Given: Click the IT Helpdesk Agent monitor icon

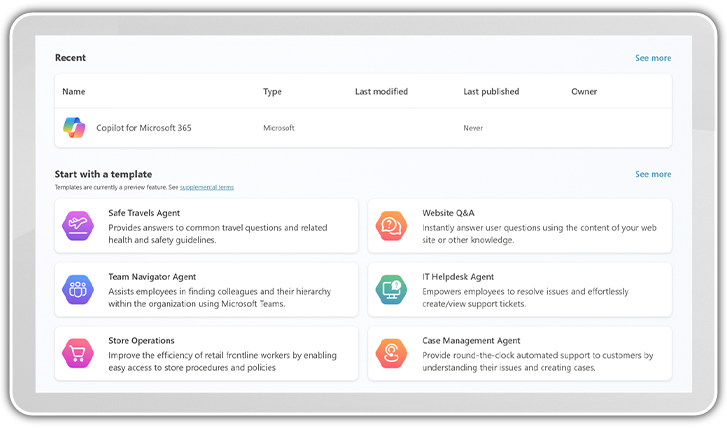Looking at the screenshot, I should coord(391,290).
